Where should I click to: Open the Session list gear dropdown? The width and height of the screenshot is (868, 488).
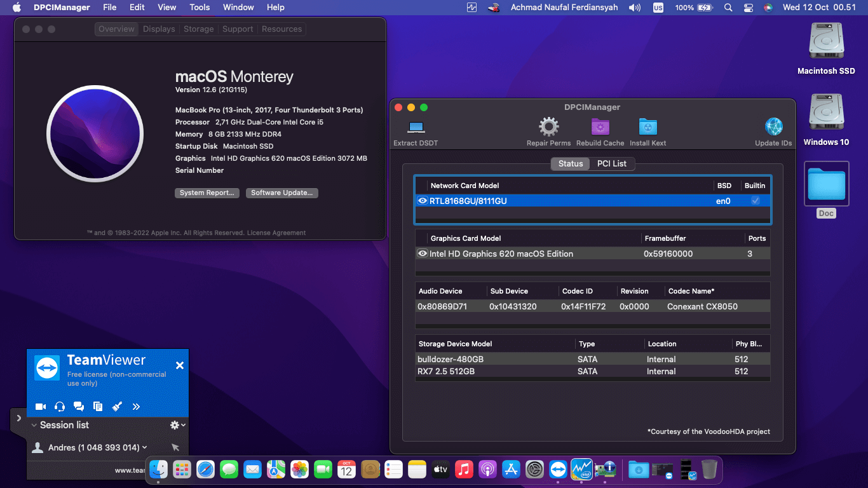pyautogui.click(x=177, y=425)
